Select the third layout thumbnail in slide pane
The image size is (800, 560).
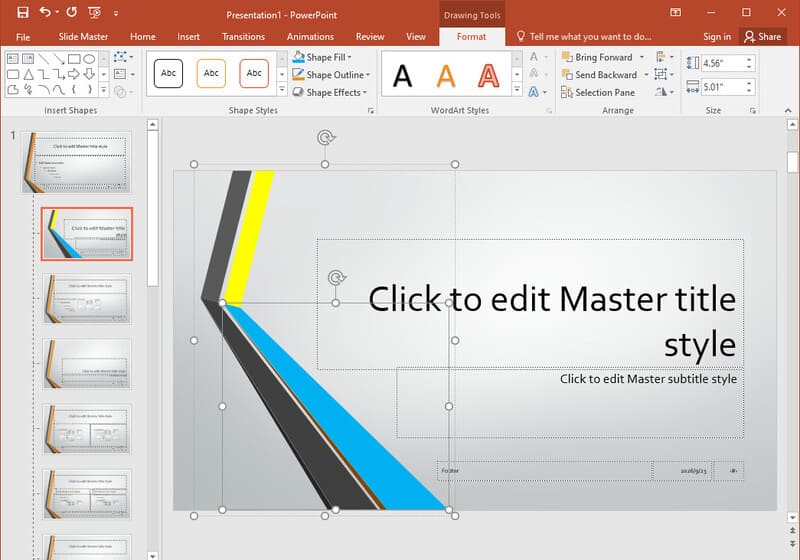(87, 364)
